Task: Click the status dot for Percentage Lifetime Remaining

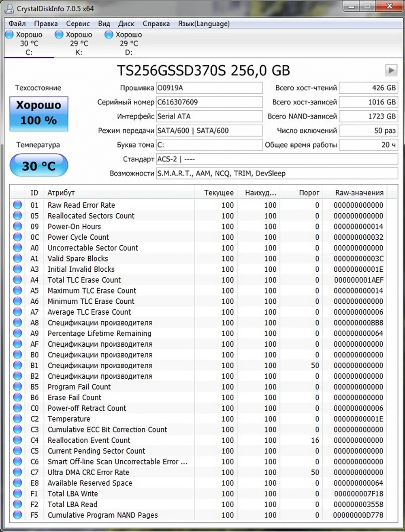Action: tap(17, 333)
